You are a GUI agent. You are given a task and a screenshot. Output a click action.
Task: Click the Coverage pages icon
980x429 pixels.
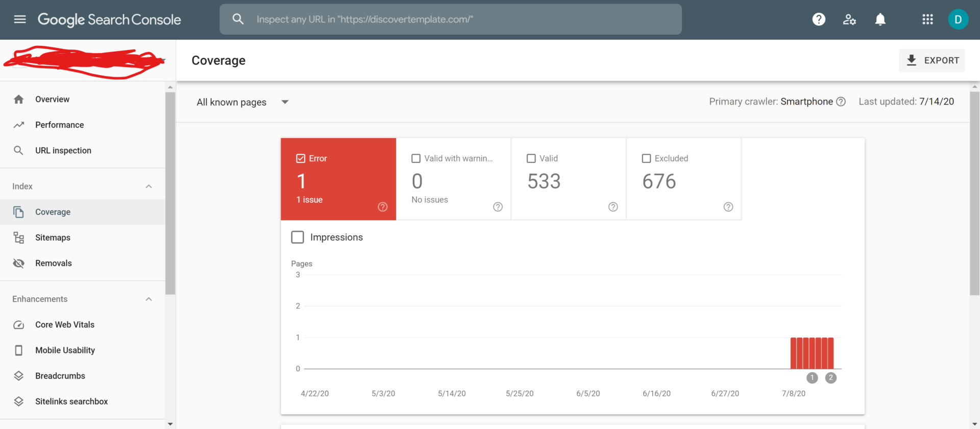click(x=19, y=212)
